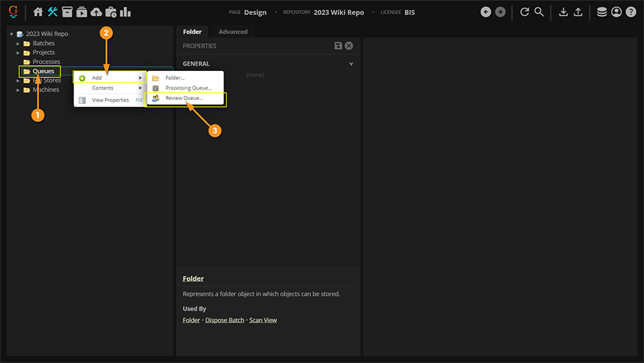Viewport: 644px width, 363px height.
Task: Open the user account icon
Action: [x=616, y=12]
